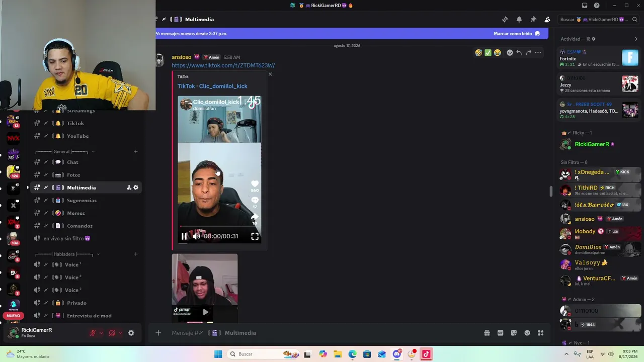
Task: Click the Multimedia message input box
Action: pos(322,333)
